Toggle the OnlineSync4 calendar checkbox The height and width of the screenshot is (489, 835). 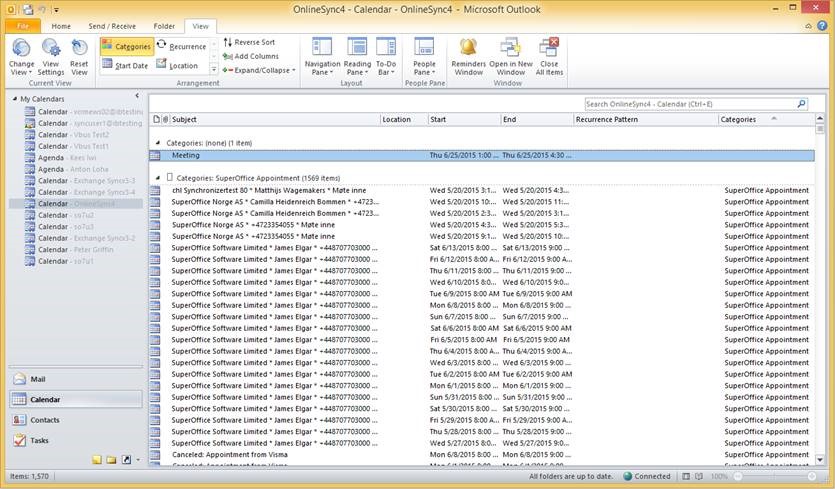tap(30, 203)
